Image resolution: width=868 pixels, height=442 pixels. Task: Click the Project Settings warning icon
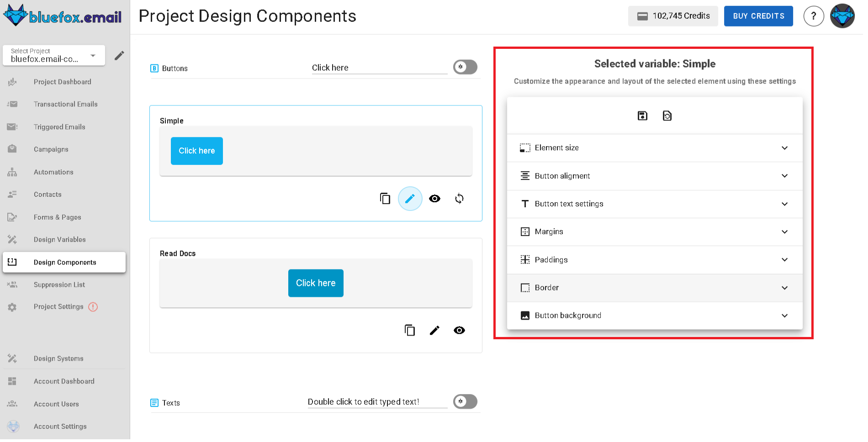(93, 307)
